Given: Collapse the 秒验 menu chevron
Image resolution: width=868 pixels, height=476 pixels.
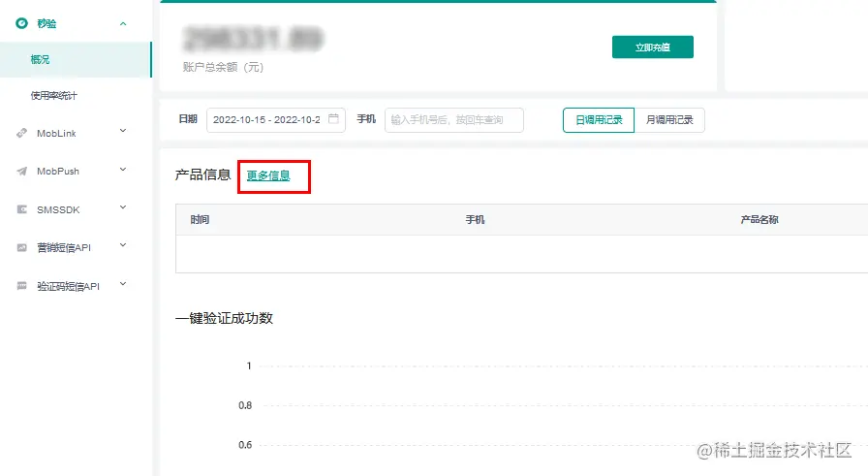Looking at the screenshot, I should [x=123, y=24].
